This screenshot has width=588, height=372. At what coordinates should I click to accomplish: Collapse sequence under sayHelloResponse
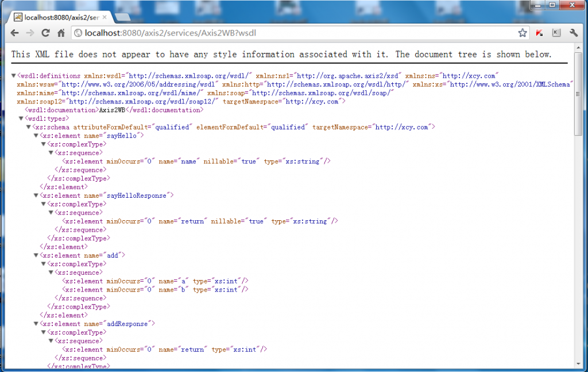click(x=51, y=213)
